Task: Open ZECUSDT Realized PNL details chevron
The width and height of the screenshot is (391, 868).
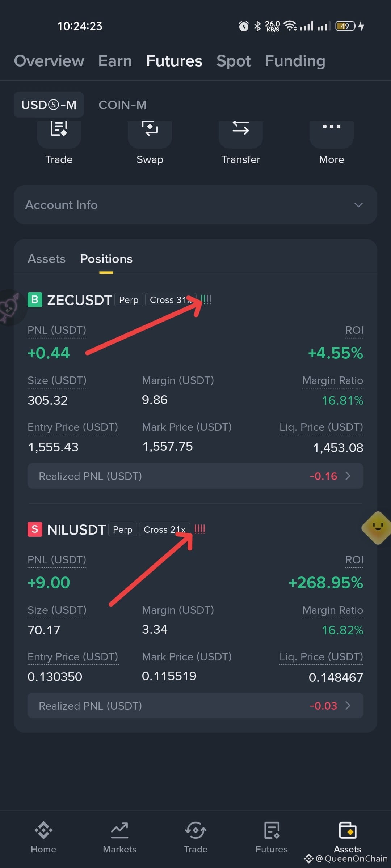Action: 348,476
